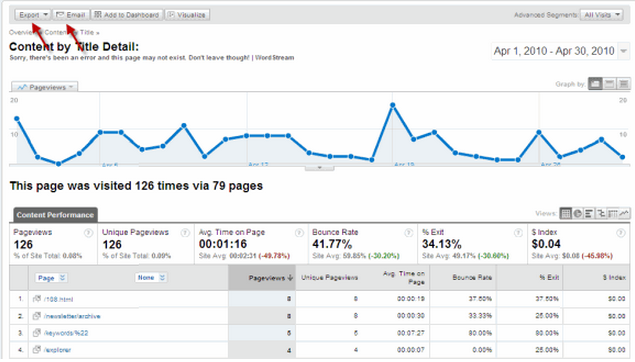
Task: Click the Apr 1, 2010 - Apr 30, 2010 date range
Action: [554, 51]
